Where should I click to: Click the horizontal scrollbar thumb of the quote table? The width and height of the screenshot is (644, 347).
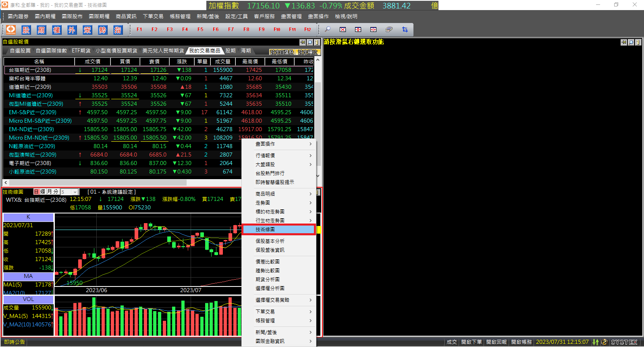click(x=98, y=182)
